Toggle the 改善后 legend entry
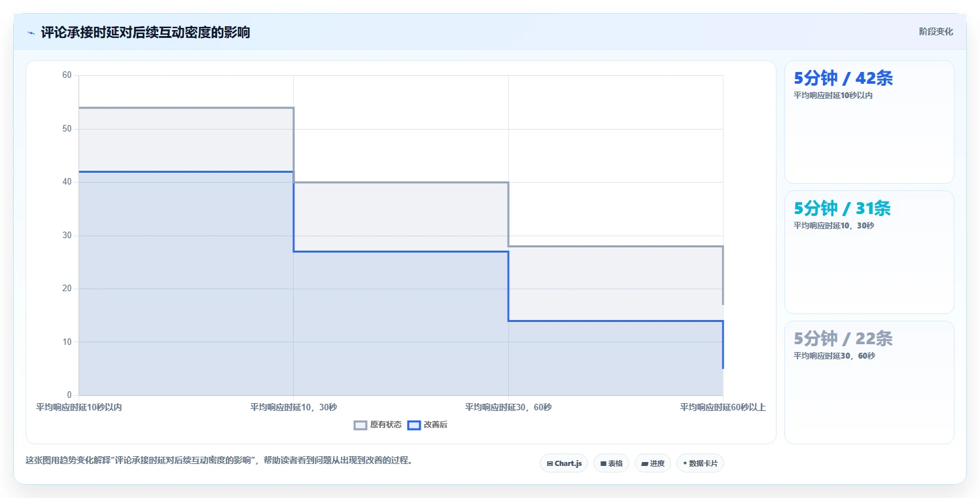980x498 pixels. tap(427, 425)
